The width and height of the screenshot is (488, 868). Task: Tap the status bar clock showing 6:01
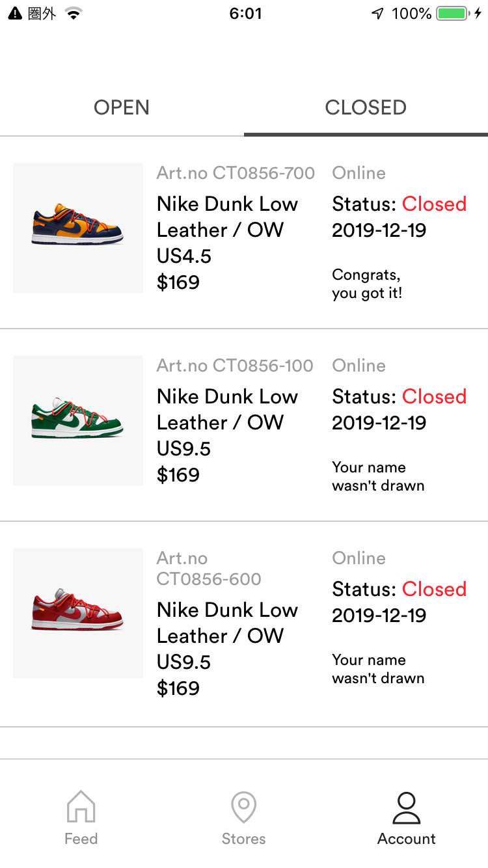click(245, 14)
